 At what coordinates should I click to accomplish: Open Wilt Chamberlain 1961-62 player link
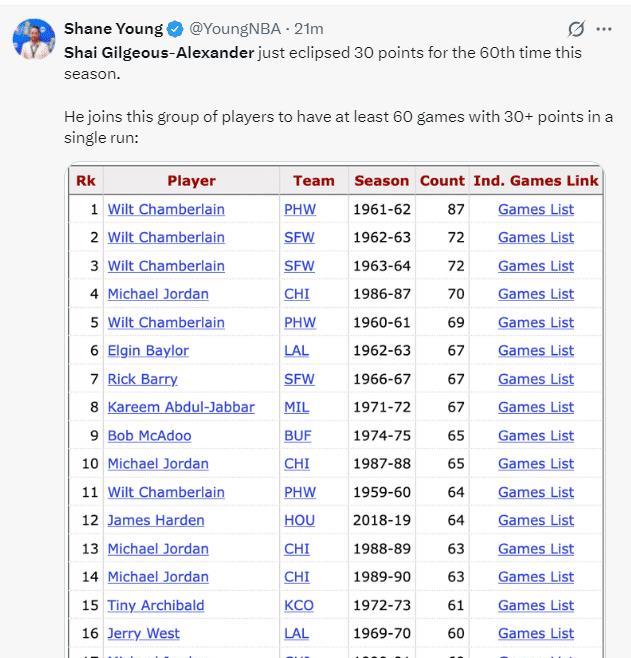click(166, 209)
